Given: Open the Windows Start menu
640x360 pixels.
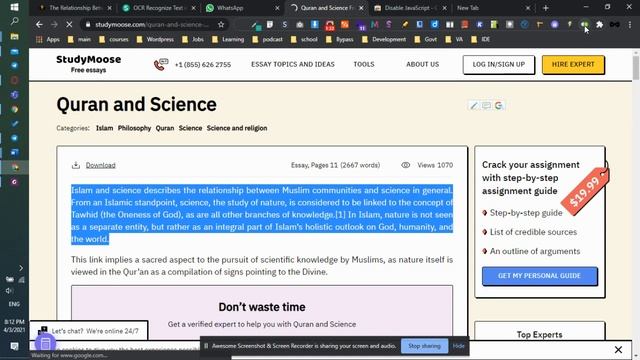Looking at the screenshot, I should tap(14, 7).
